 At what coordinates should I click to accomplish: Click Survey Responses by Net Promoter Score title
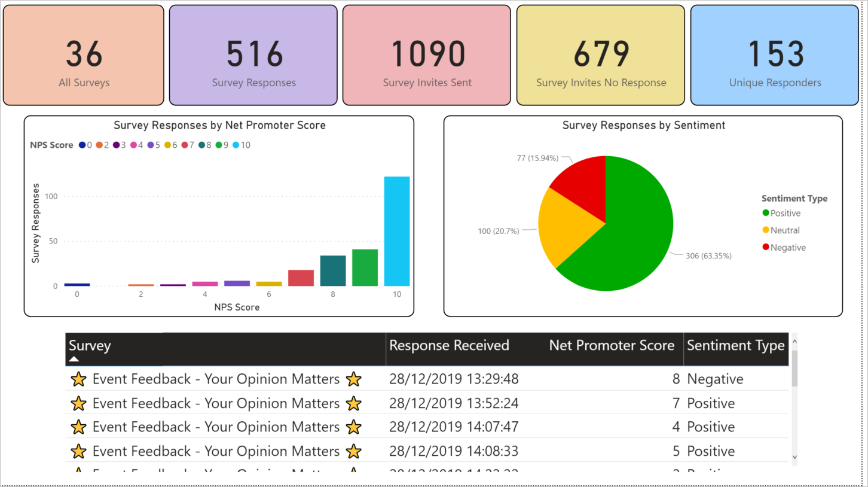[219, 125]
